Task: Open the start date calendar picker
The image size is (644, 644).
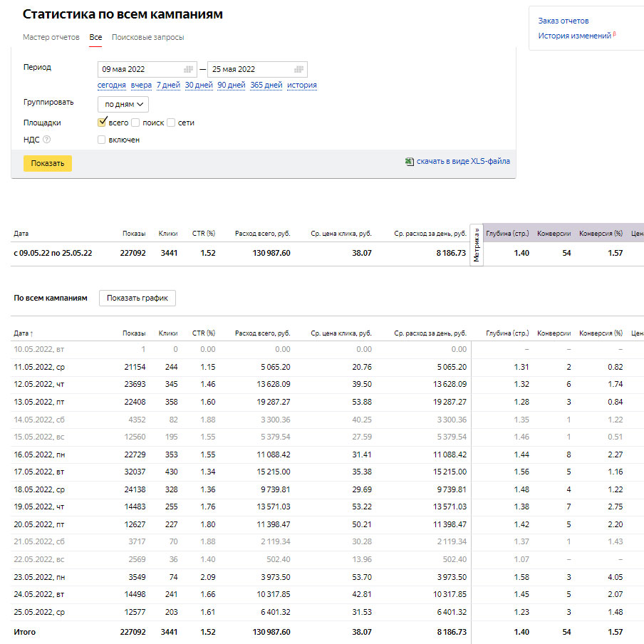Action: (188, 70)
